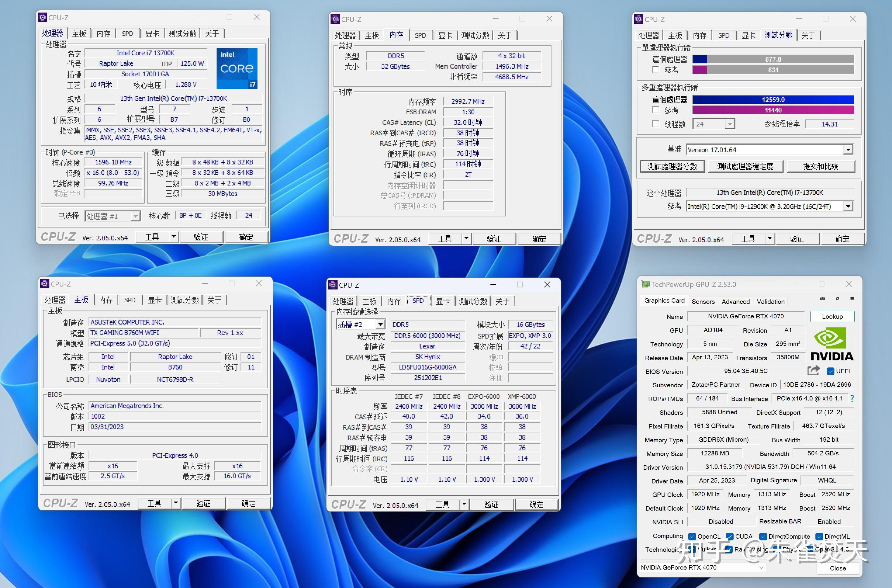Screen dimensions: 892x588
Task: Click 验证 button in processor window
Action: point(201,237)
